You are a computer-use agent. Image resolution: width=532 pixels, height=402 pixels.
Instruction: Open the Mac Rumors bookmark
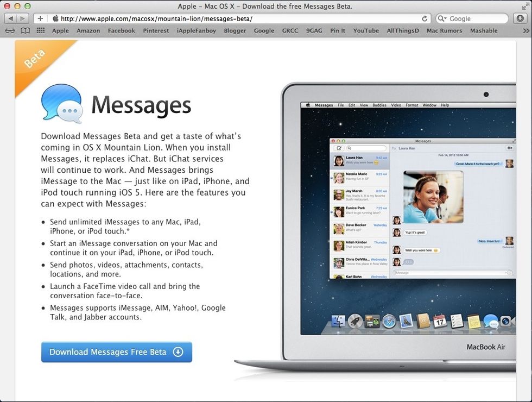point(444,30)
